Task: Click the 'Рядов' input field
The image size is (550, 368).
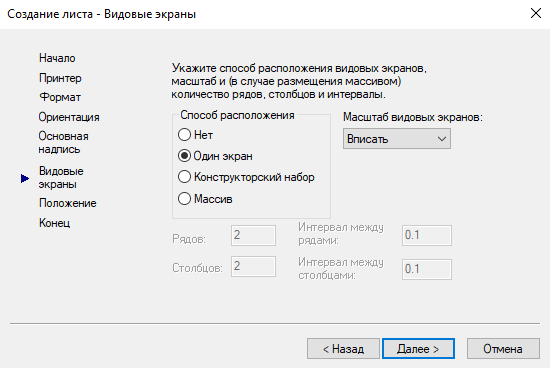Action: pos(253,235)
